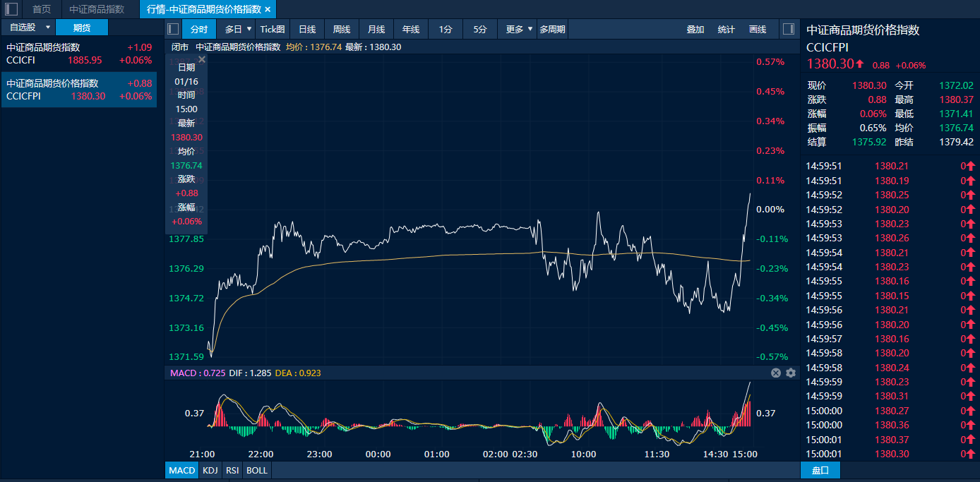Select CCICFI index in watchlist
Screen dimensions: 980x482
tap(78, 54)
